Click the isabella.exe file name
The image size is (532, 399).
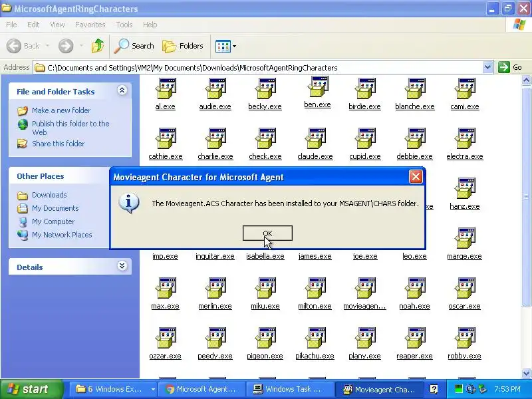pos(265,256)
